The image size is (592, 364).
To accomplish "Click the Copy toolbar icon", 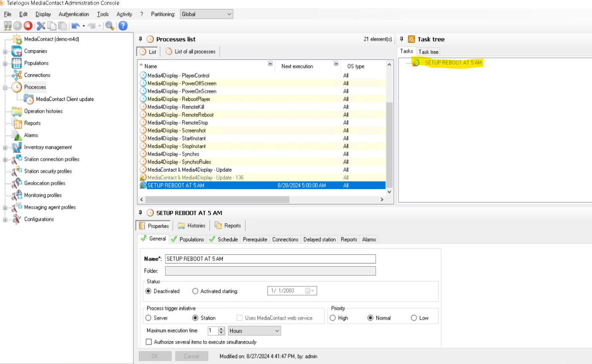I will (x=52, y=26).
